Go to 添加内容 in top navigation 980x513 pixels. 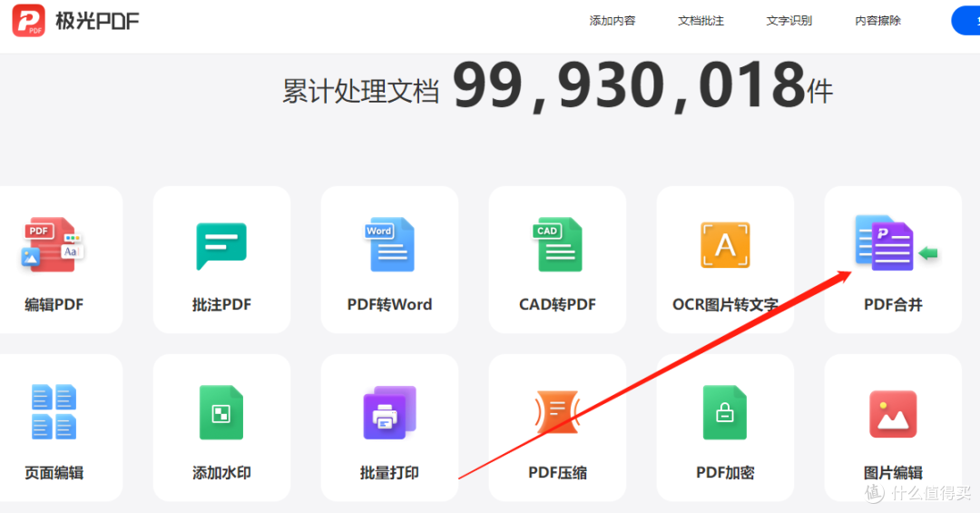click(x=612, y=21)
